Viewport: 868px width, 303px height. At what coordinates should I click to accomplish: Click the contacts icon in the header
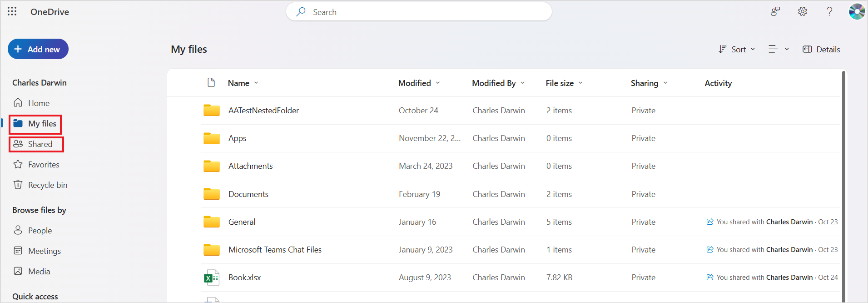[x=775, y=12]
